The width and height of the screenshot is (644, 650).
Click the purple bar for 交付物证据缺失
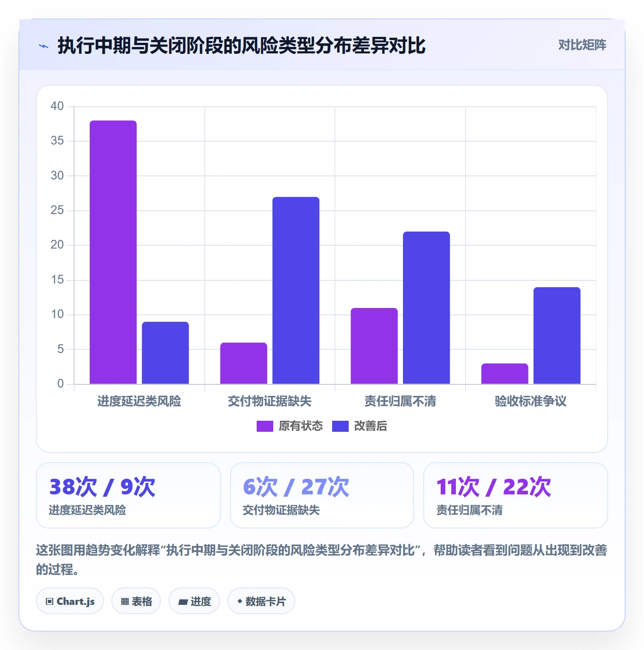point(243,363)
